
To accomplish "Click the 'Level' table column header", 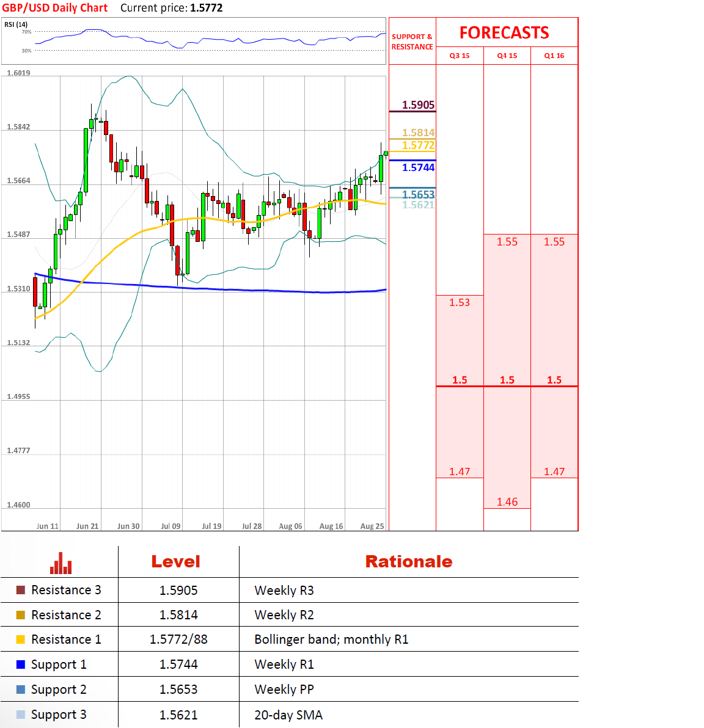I will click(175, 562).
